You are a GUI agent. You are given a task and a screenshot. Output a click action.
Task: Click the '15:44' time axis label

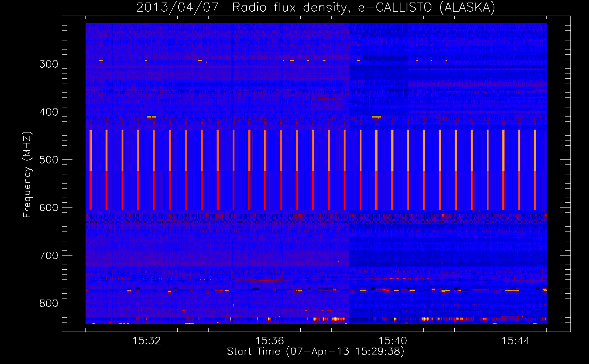pyautogui.click(x=516, y=341)
